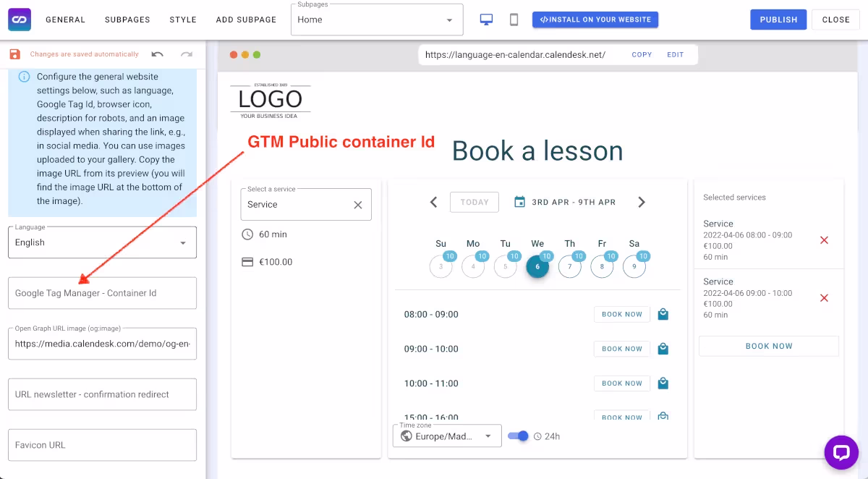Remove the first selected service with red X
868x479 pixels.
tap(824, 239)
